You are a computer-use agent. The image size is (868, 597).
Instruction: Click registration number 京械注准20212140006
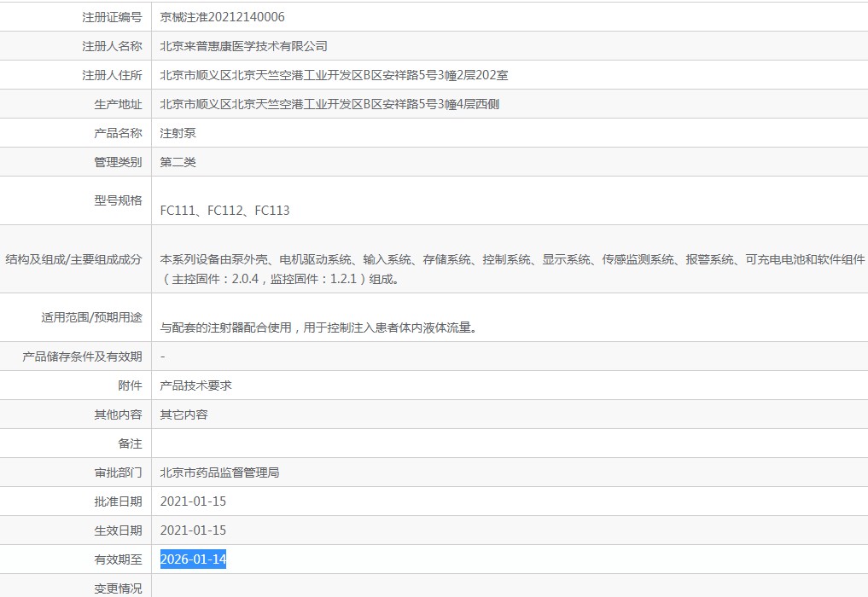(222, 17)
